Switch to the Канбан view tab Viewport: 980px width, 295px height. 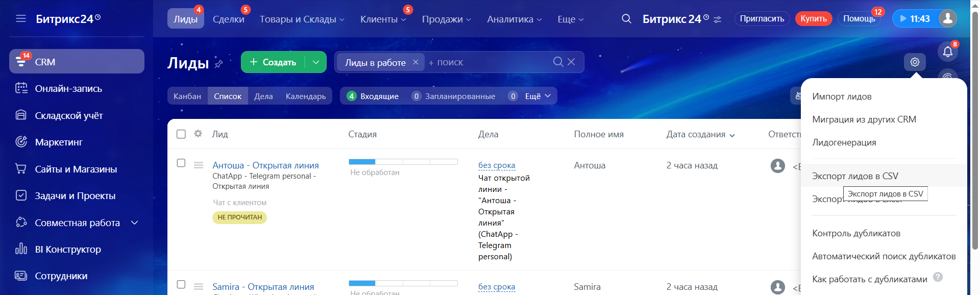tap(187, 96)
